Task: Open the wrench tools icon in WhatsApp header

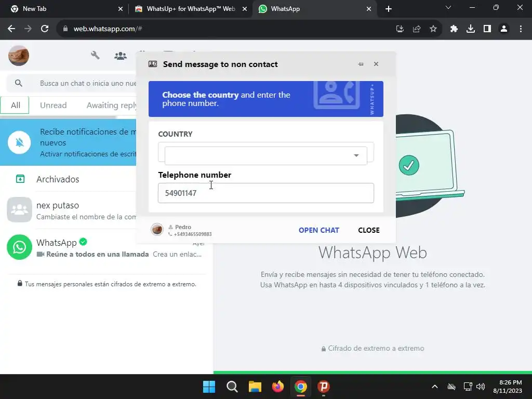Action: point(95,55)
